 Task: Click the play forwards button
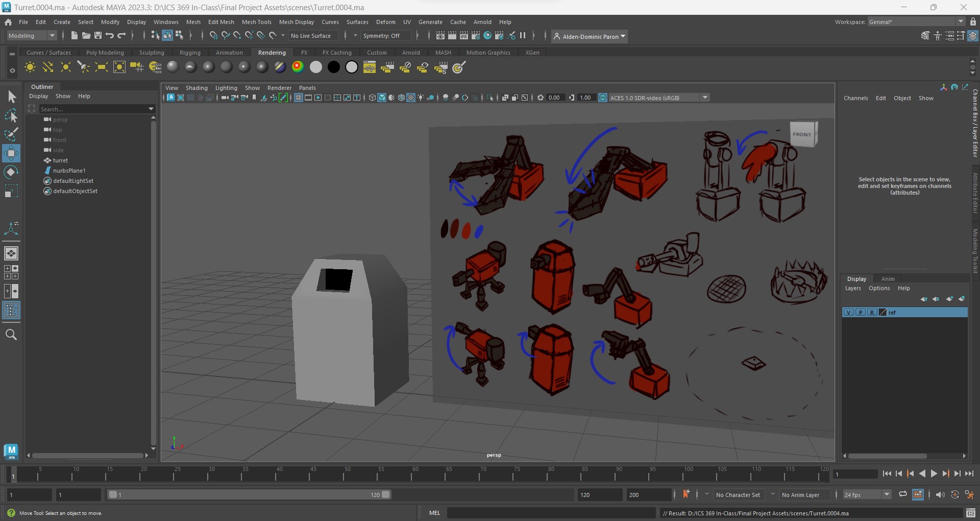[x=934, y=473]
